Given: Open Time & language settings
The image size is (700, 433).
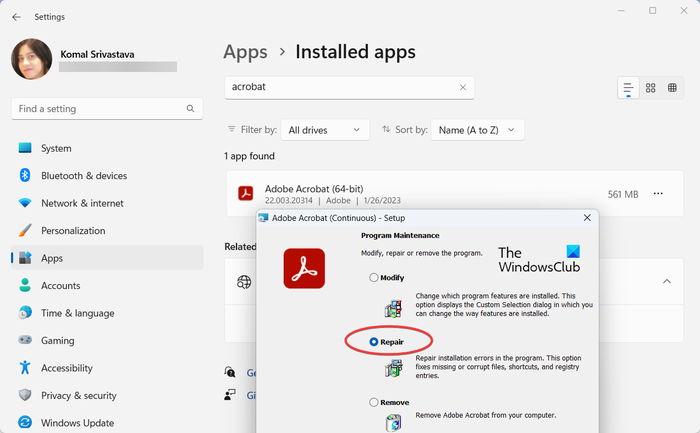Looking at the screenshot, I should click(x=107, y=313).
